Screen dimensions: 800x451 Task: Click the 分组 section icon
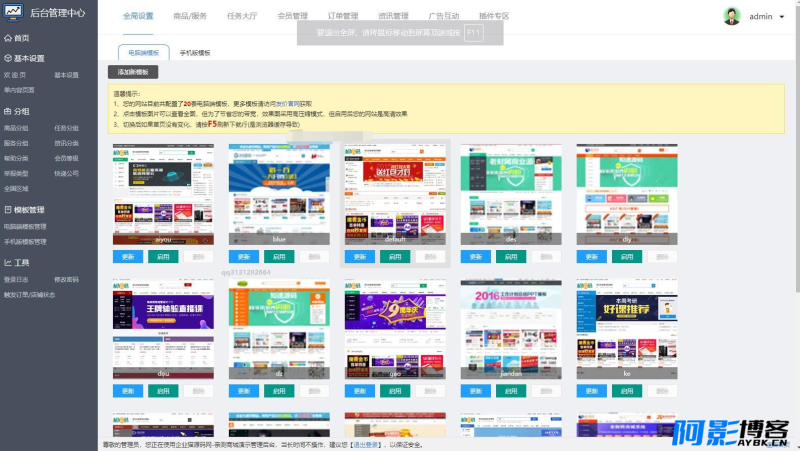coord(8,111)
